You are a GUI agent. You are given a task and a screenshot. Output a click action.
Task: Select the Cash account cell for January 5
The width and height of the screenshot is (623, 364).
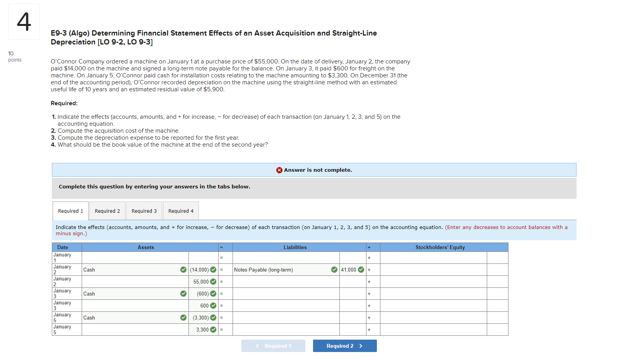tap(135, 318)
